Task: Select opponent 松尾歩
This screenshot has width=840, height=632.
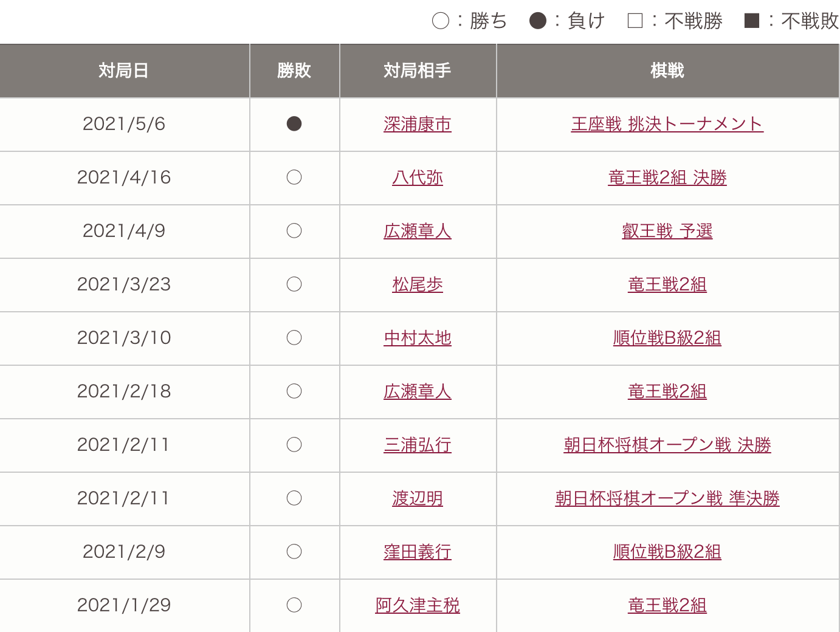Action: tap(418, 285)
